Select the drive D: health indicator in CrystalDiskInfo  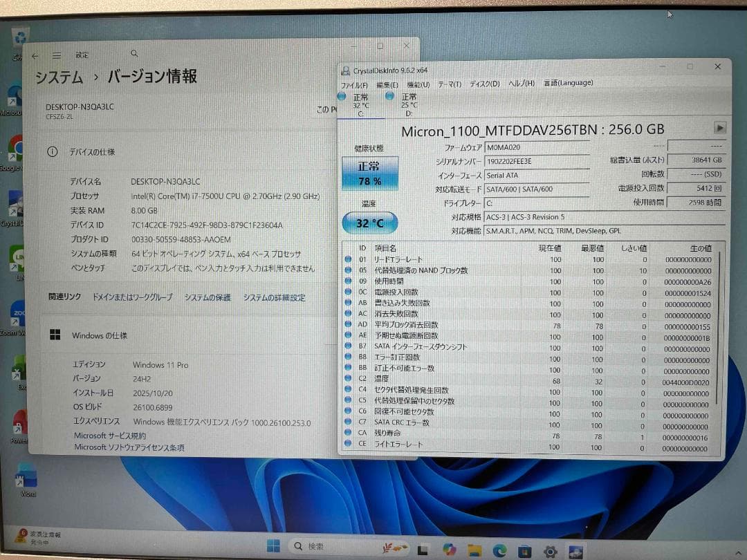tap(410, 102)
